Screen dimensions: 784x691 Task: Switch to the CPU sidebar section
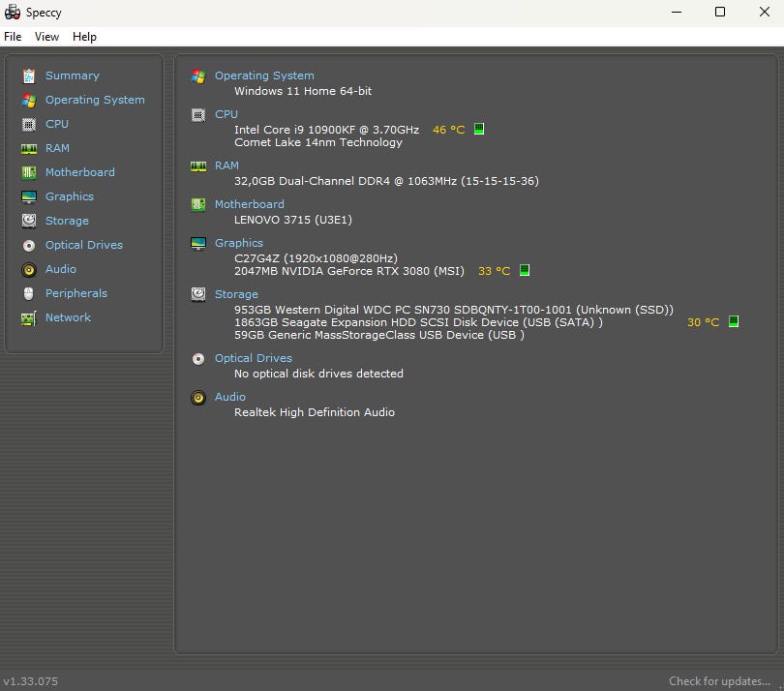[57, 124]
